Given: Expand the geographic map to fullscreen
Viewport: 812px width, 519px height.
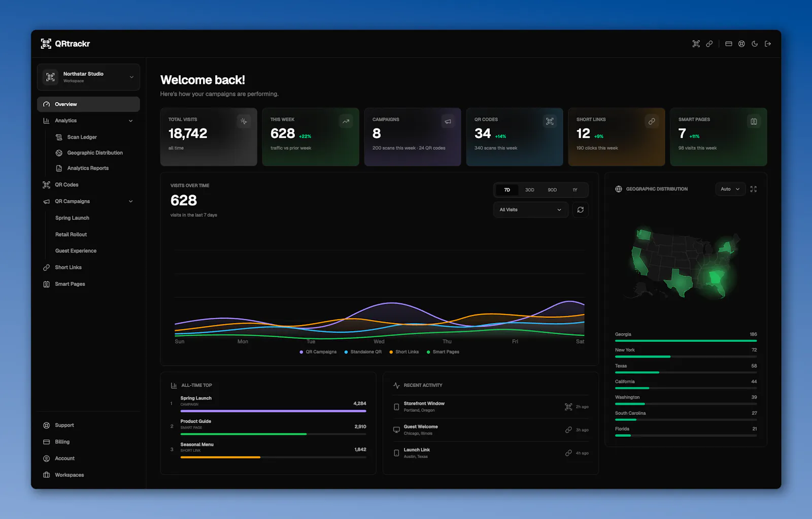Looking at the screenshot, I should point(754,189).
